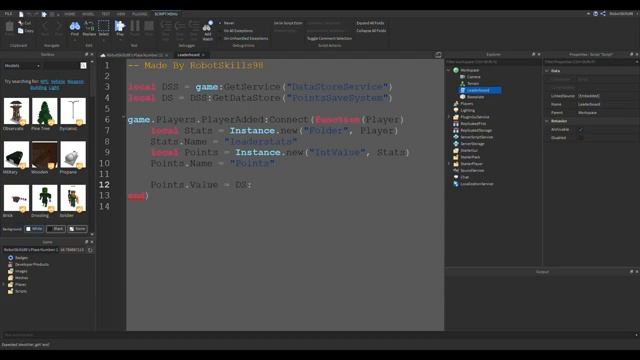
Task: Toggle the Archivable checkbox in Properties
Action: coord(580,129)
